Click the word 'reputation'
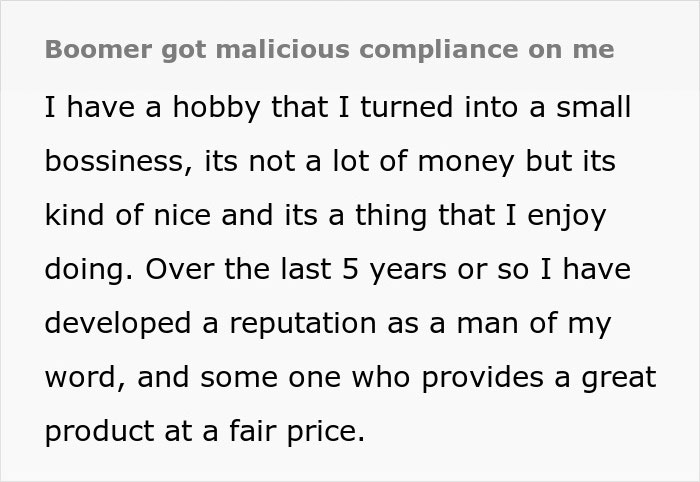This screenshot has height=482, width=700. click(x=303, y=324)
